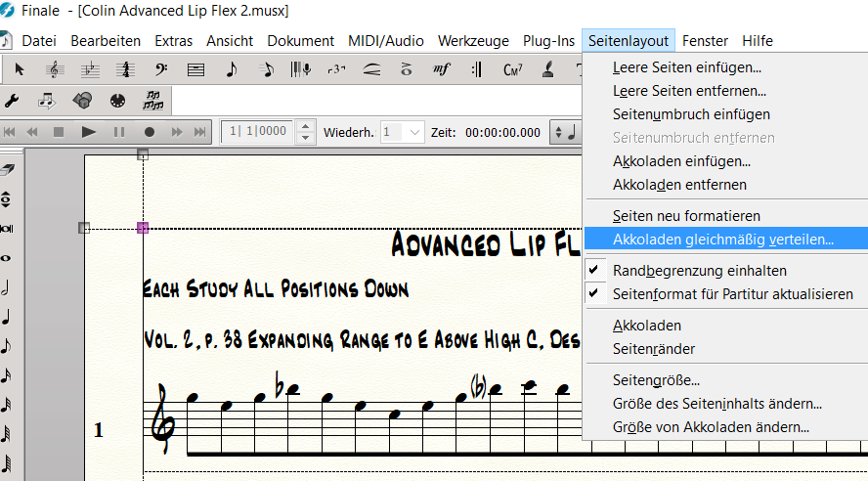Open the tempo note-value selector arrows
The width and height of the screenshot is (868, 481).
tap(558, 132)
